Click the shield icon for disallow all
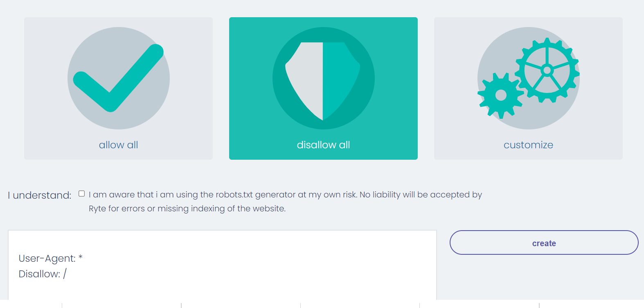This screenshot has width=644, height=308. 323,81
